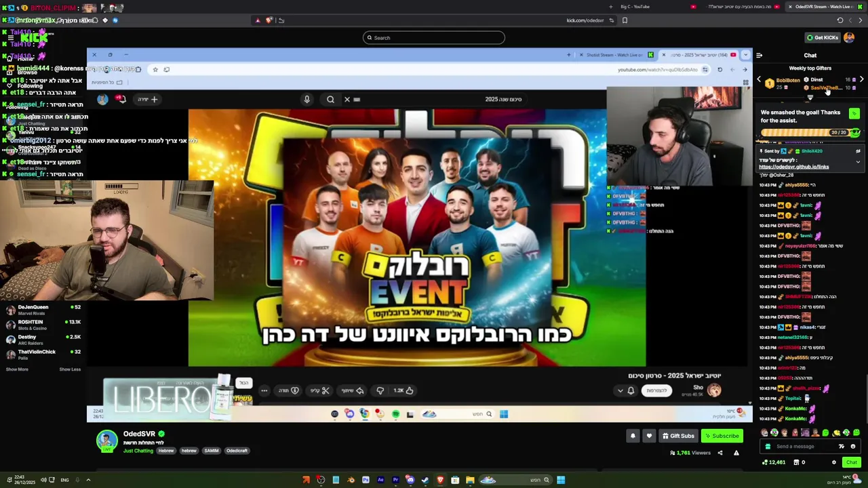Open OdedSVR channel avatar
The image size is (868, 488).
(106, 441)
